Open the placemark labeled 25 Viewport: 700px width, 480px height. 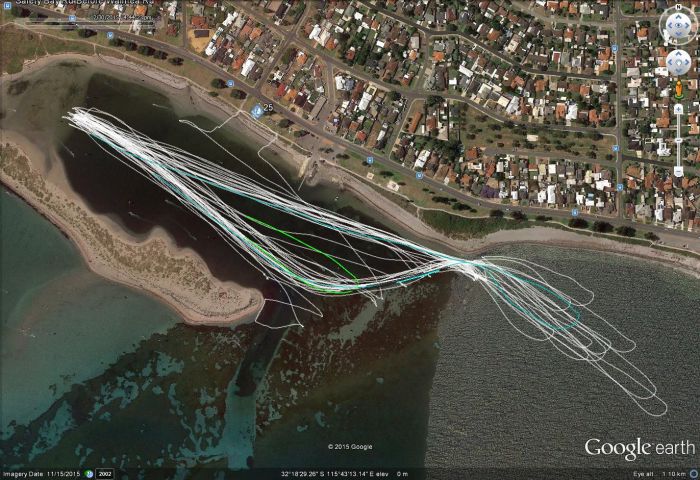tap(258, 111)
